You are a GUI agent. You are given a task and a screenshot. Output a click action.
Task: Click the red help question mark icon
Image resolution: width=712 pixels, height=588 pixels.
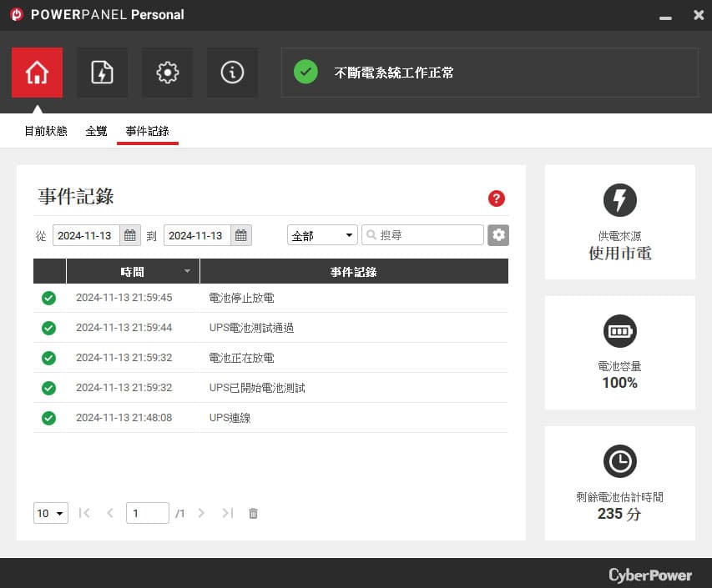coord(497,199)
